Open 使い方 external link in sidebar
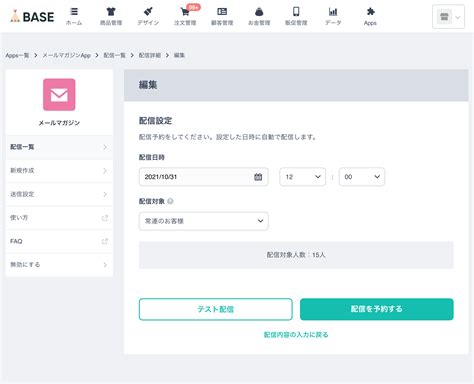Screen dimensions: 474x384 59,218
